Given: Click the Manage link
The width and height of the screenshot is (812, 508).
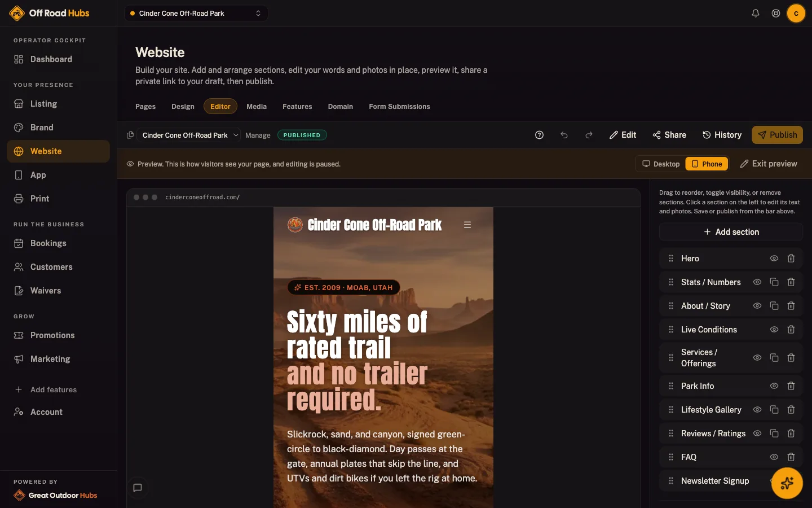Looking at the screenshot, I should pos(258,135).
